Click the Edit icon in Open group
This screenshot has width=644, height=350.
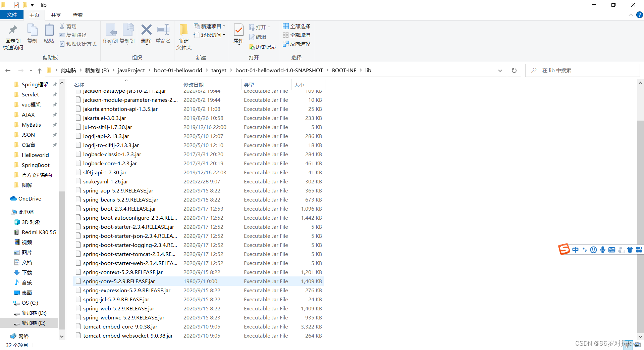[x=252, y=37]
